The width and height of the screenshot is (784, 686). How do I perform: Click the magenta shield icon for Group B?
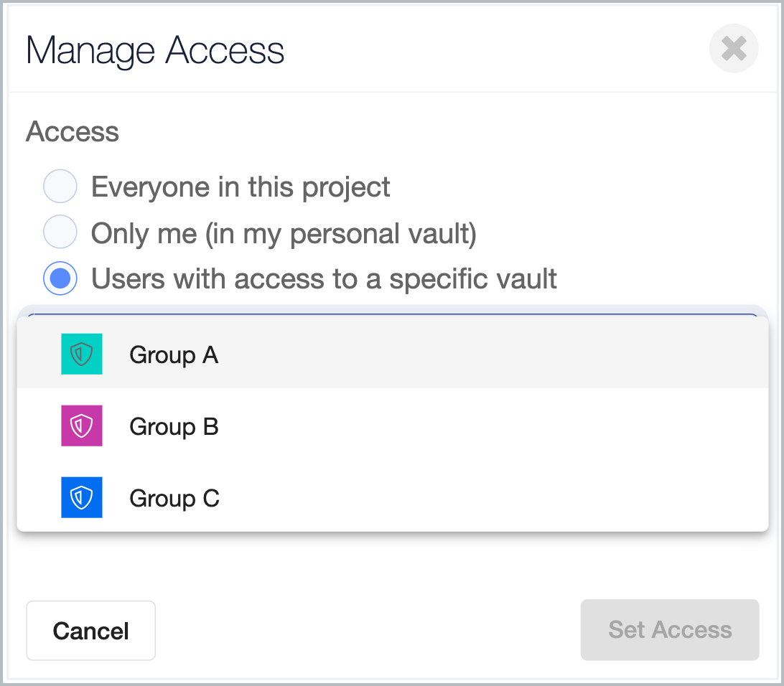[x=82, y=426]
